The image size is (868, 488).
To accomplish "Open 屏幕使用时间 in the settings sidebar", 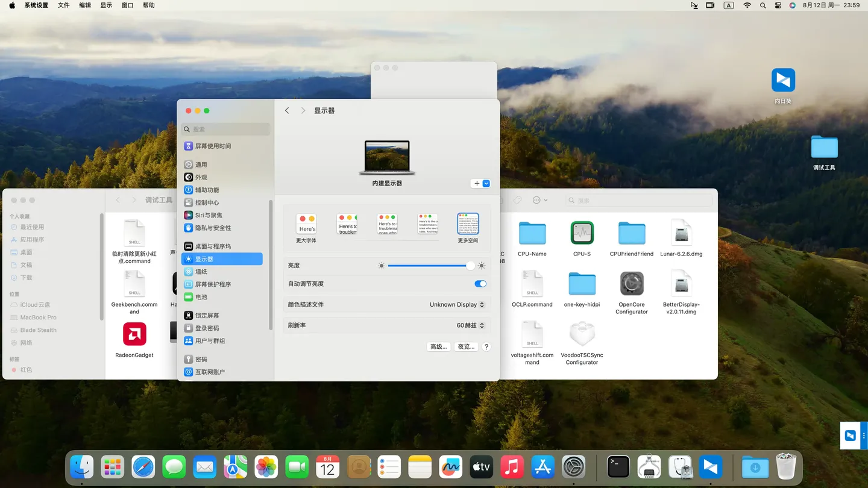I will (x=213, y=146).
